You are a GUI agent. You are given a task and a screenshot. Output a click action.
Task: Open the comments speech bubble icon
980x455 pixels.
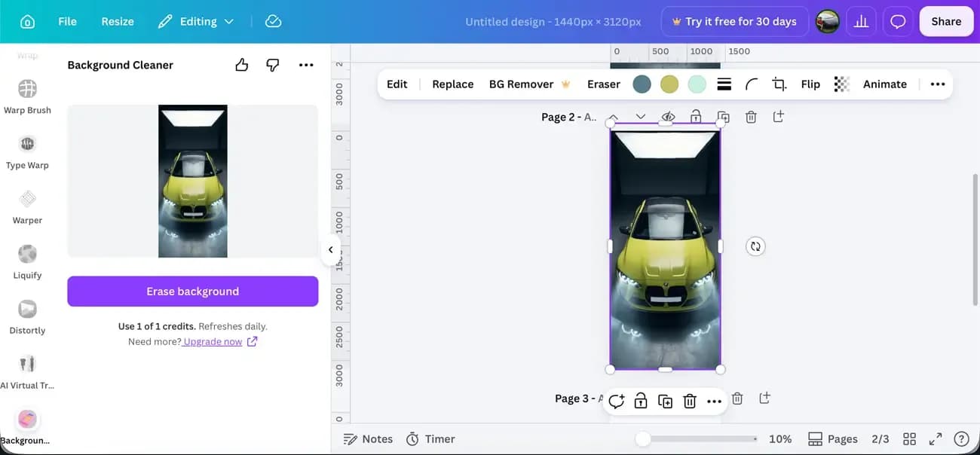pos(898,22)
